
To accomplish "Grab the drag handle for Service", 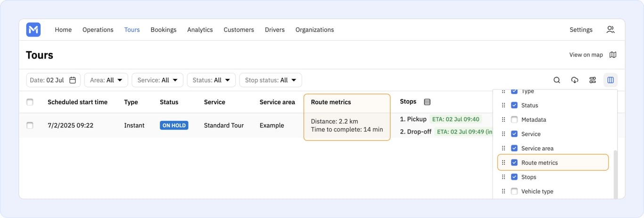I will (x=503, y=134).
